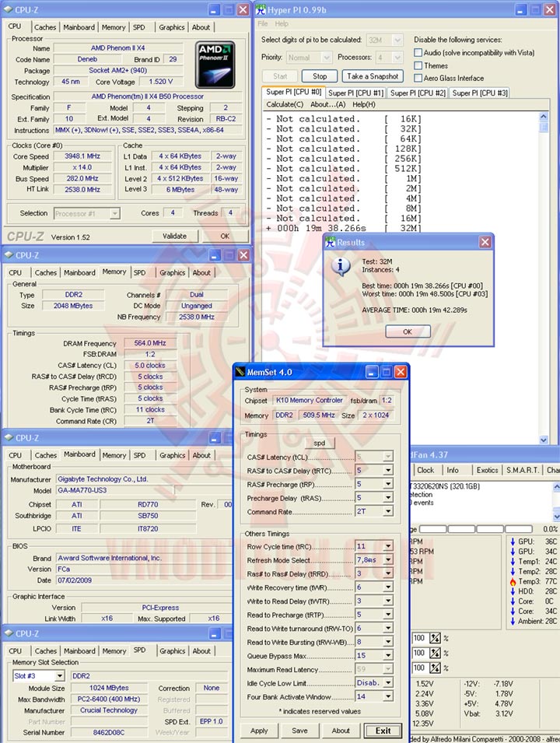Screen dimensions: 560x743
Task: Expand the Four Bank Activate Window dropdown
Action: click(388, 696)
